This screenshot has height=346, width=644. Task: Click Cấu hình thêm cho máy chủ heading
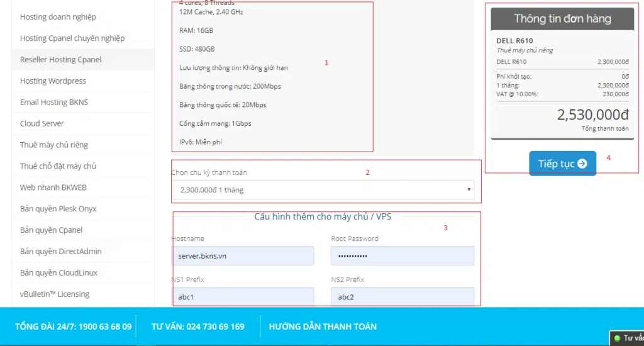tap(323, 216)
